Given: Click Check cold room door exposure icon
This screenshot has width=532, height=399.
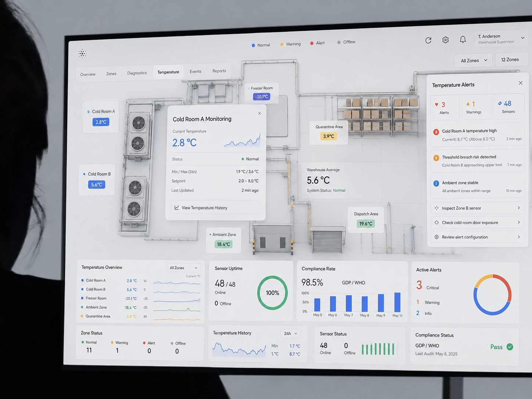Looking at the screenshot, I should click(436, 222).
